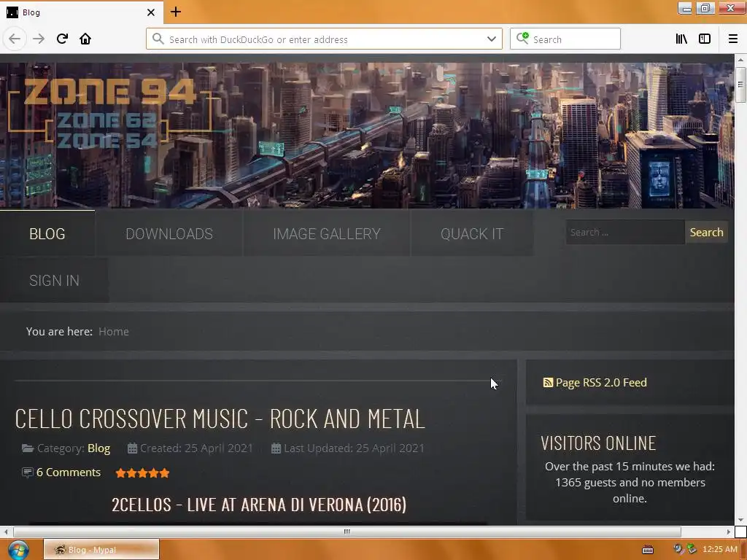Close the Blog tab
Image resolution: width=747 pixels, height=560 pixels.
151,12
